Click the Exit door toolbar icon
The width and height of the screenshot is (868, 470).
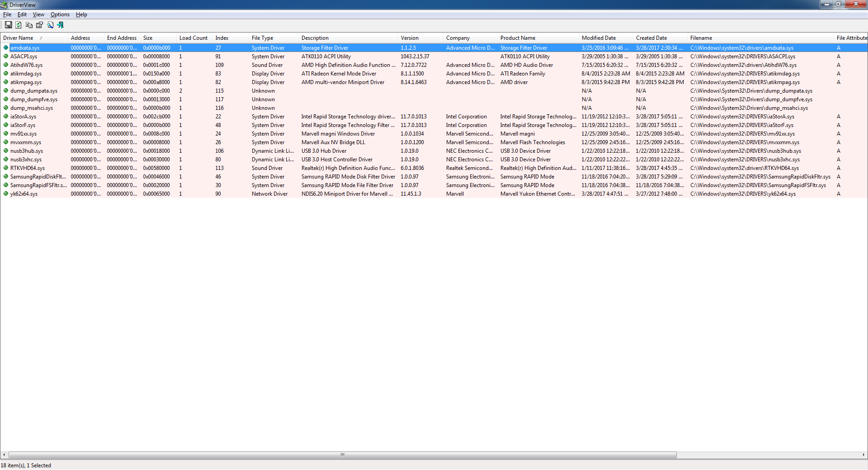(x=60, y=25)
